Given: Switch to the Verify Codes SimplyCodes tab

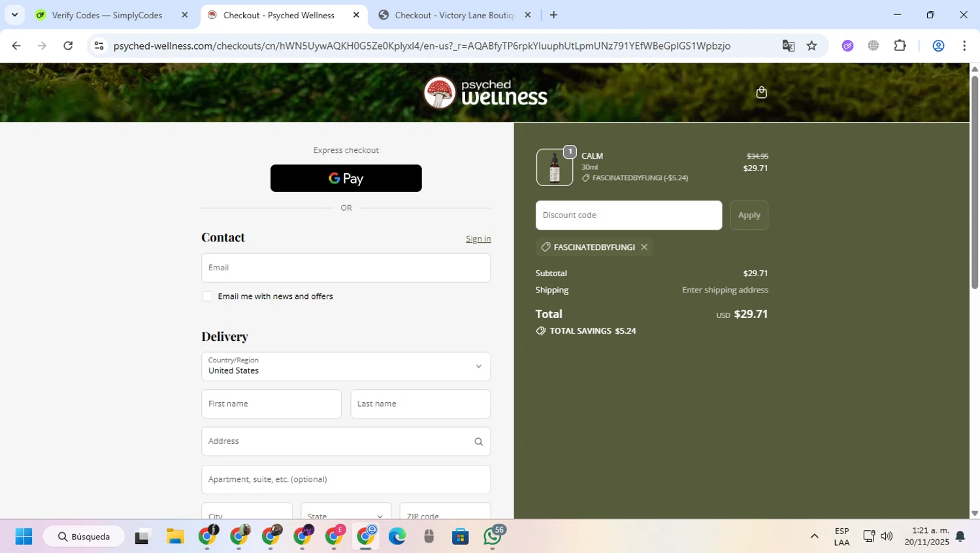Looking at the screenshot, I should coord(108,15).
